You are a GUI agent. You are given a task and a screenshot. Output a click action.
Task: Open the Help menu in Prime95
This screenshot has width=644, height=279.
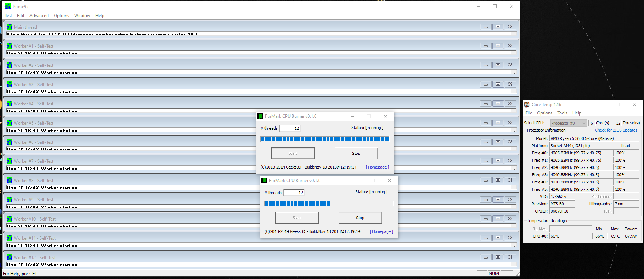pyautogui.click(x=100, y=16)
